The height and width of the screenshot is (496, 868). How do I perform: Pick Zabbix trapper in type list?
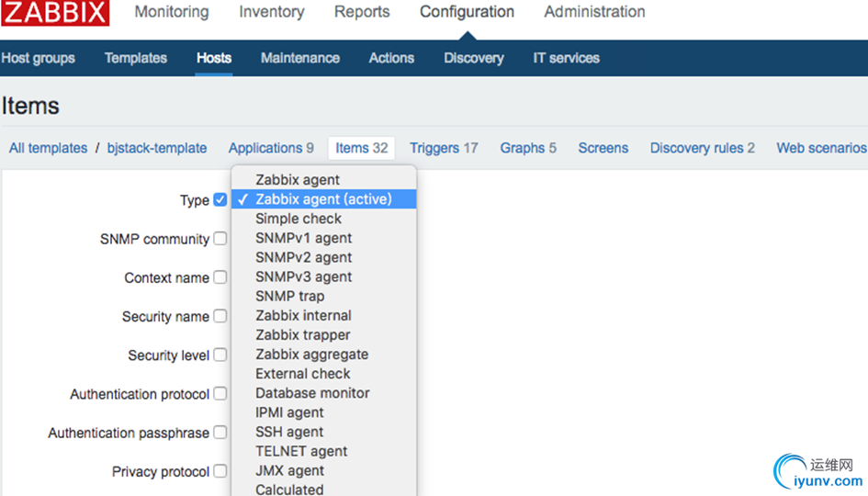[302, 335]
